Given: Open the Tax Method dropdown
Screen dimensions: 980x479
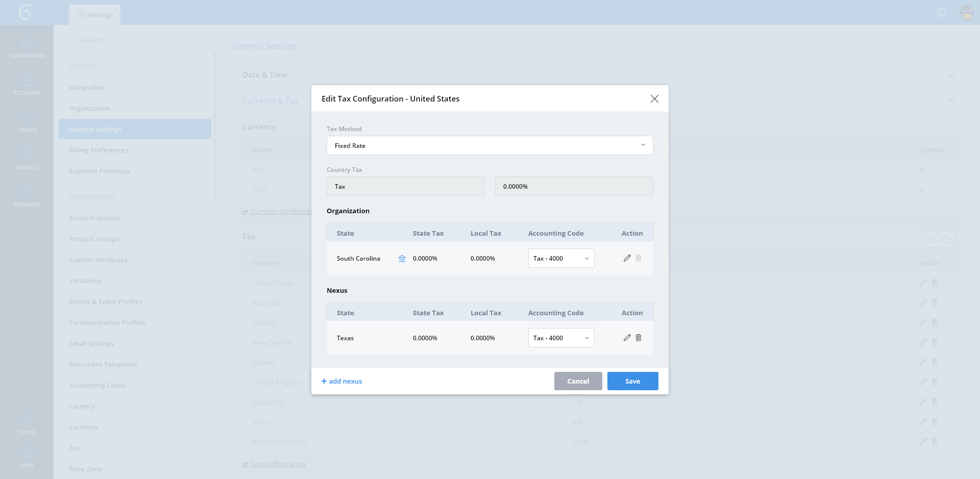Looking at the screenshot, I should point(489,145).
